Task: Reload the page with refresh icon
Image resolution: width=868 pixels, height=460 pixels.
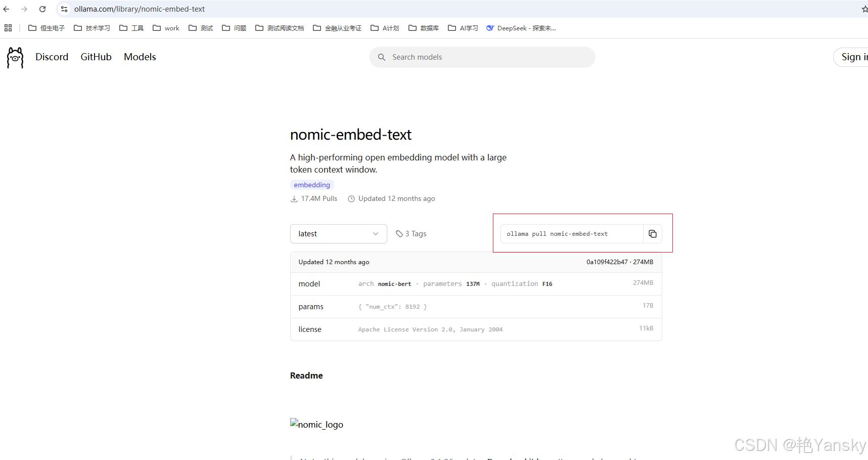Action: (42, 9)
